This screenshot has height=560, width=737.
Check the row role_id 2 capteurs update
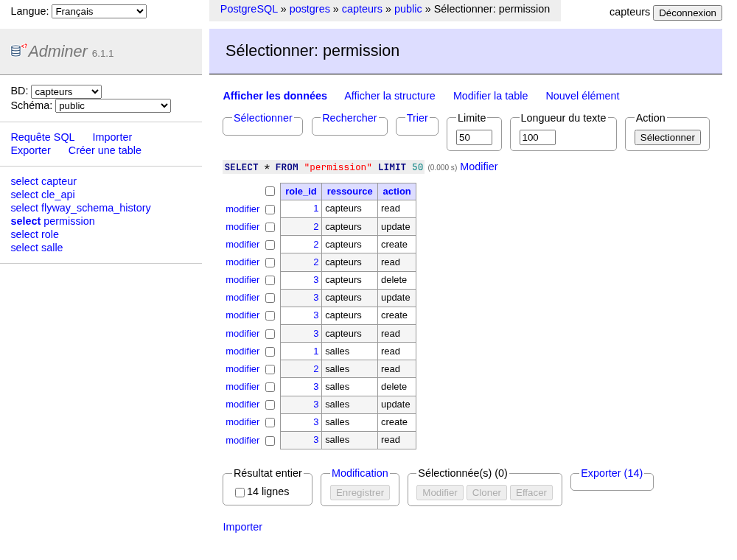pyautogui.click(x=270, y=228)
